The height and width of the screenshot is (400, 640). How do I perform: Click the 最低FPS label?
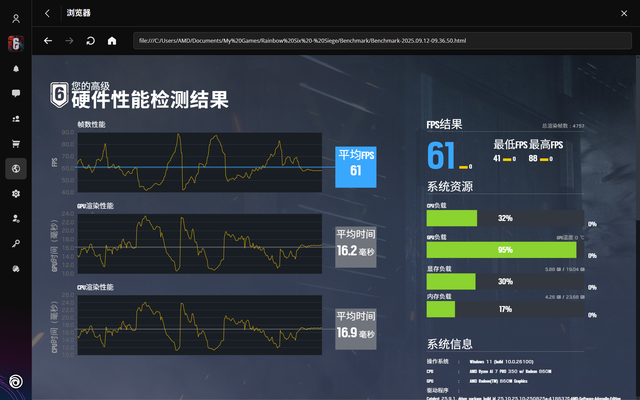[510, 144]
